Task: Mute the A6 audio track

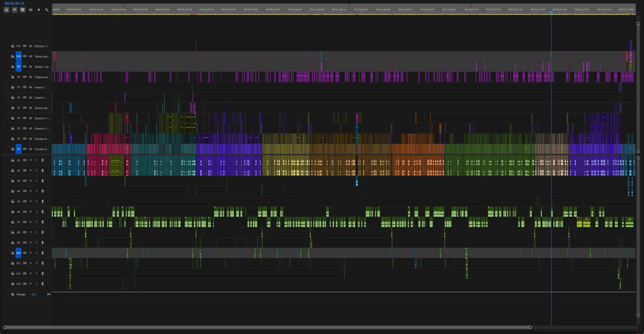Action: click(31, 212)
